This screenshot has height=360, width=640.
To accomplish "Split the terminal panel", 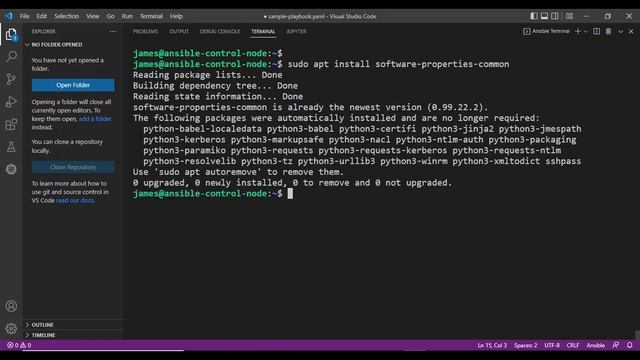I will click(597, 31).
